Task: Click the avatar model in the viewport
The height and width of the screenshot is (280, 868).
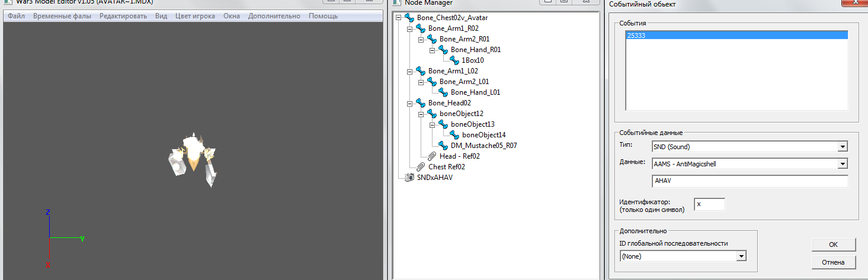Action: pyautogui.click(x=194, y=159)
